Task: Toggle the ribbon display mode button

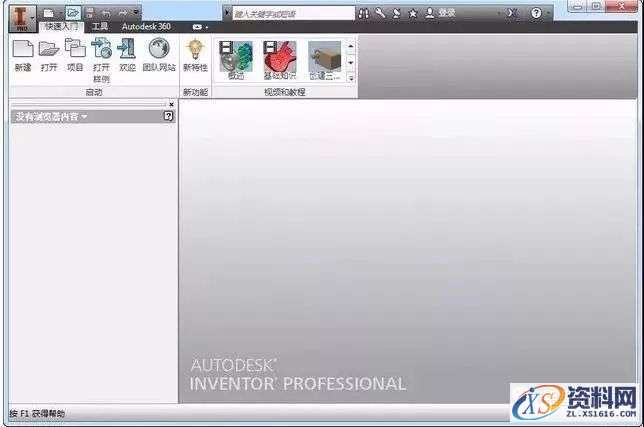Action: 197,27
